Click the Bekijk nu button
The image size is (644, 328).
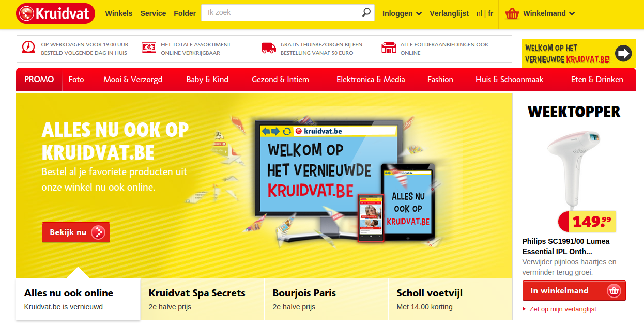click(x=76, y=232)
